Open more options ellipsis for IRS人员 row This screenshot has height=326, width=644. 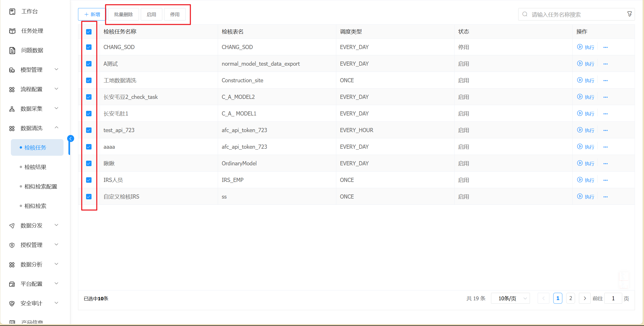(x=605, y=180)
